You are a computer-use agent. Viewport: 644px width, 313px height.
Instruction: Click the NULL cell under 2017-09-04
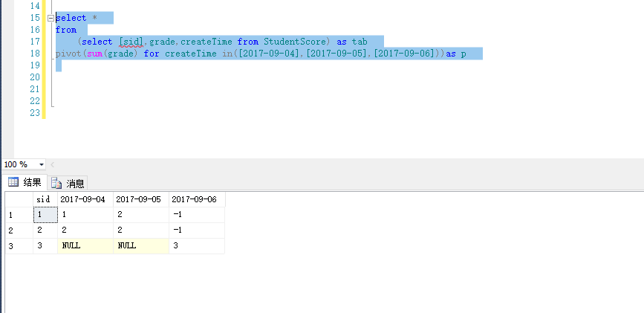pos(85,246)
